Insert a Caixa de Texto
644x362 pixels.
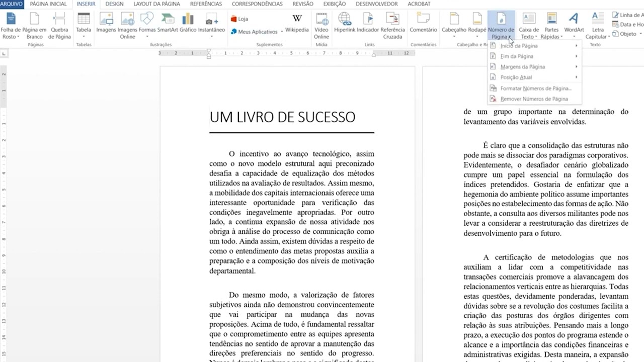point(529,26)
